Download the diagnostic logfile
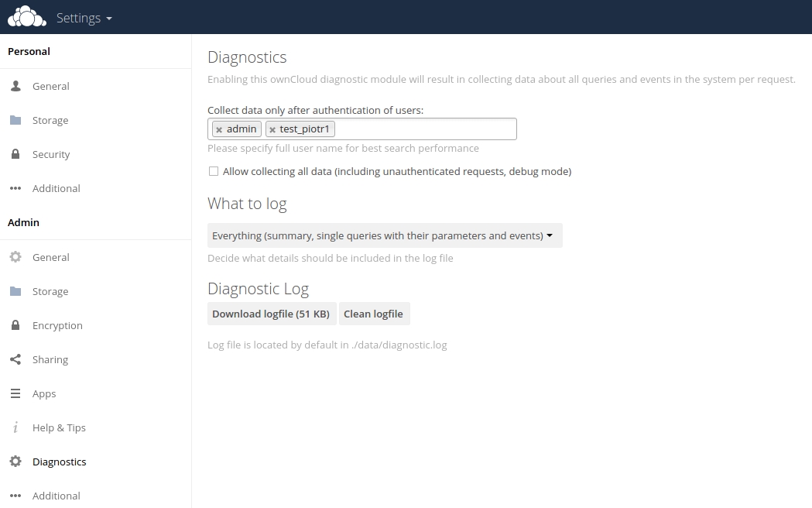Image resolution: width=812 pixels, height=508 pixels. tap(271, 314)
